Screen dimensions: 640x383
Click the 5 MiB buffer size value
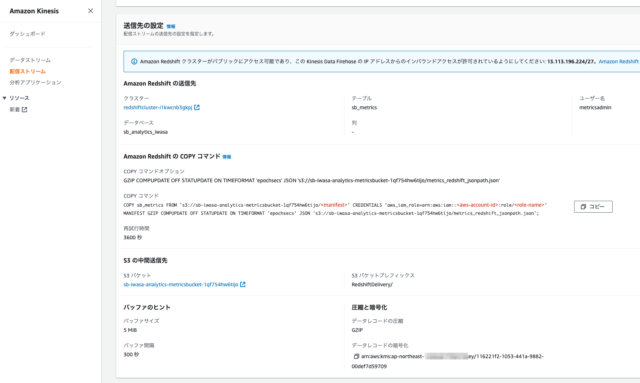130,330
